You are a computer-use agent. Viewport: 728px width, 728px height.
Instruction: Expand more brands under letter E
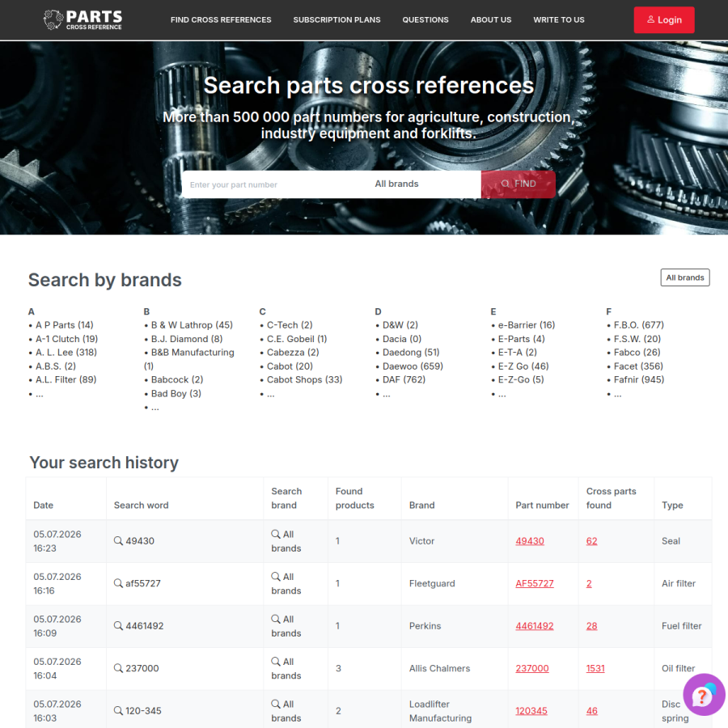pos(502,394)
